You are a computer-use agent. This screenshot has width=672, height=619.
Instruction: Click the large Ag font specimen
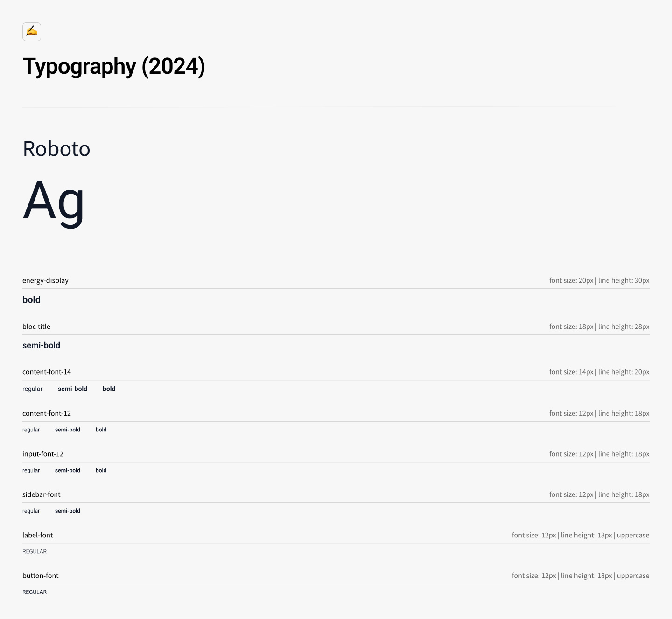[x=54, y=201]
